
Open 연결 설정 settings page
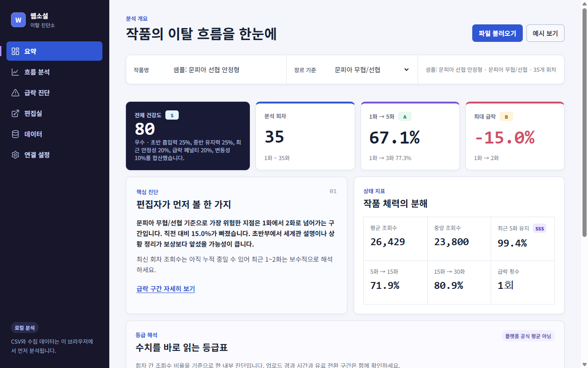[54, 155]
